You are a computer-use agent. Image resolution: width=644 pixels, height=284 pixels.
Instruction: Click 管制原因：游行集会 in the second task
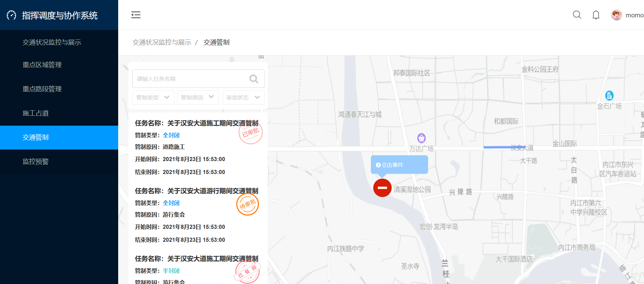(x=160, y=215)
